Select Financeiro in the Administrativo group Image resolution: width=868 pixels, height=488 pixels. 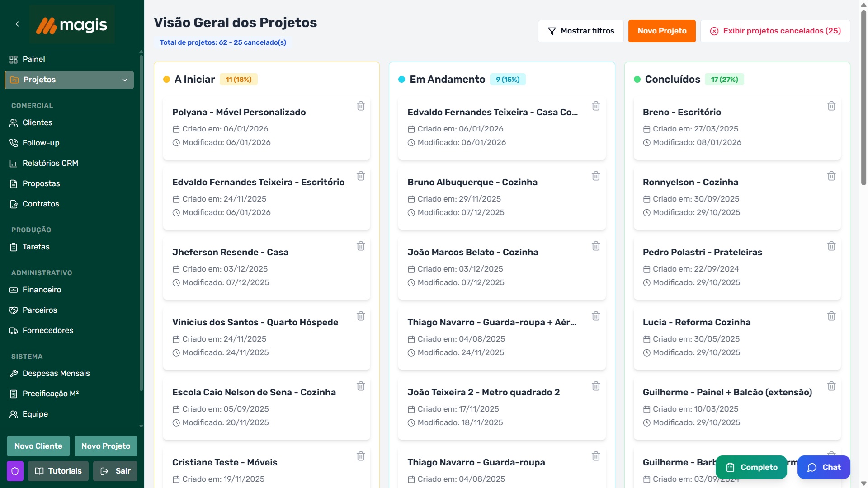[x=42, y=290]
